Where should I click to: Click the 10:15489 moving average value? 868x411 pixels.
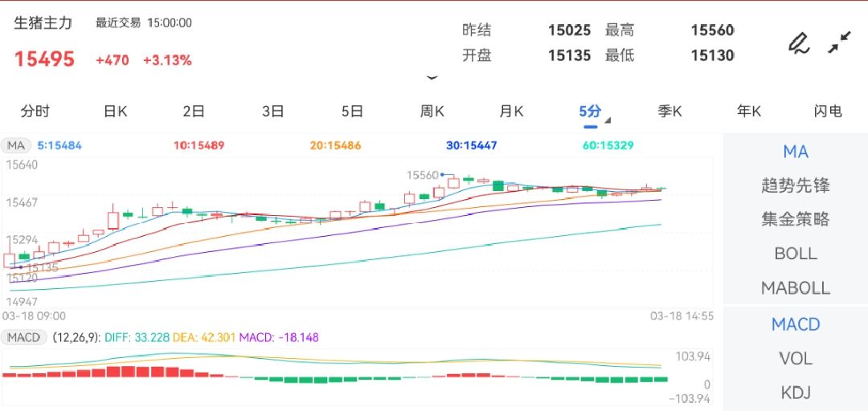[x=199, y=146]
